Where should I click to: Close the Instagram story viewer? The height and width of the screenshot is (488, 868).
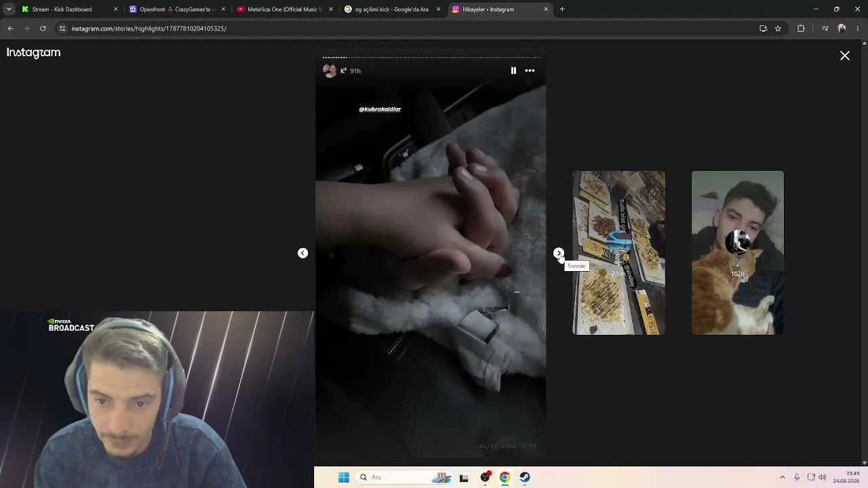[x=845, y=56]
